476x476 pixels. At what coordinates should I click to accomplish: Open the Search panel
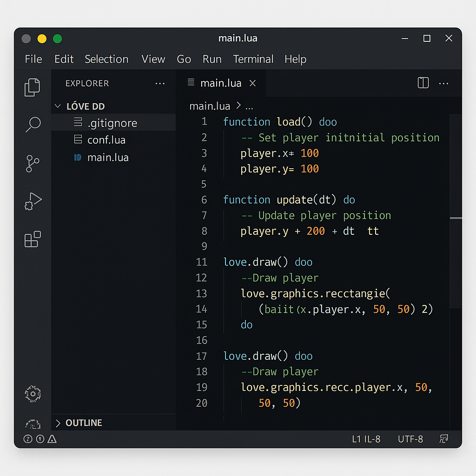(32, 125)
